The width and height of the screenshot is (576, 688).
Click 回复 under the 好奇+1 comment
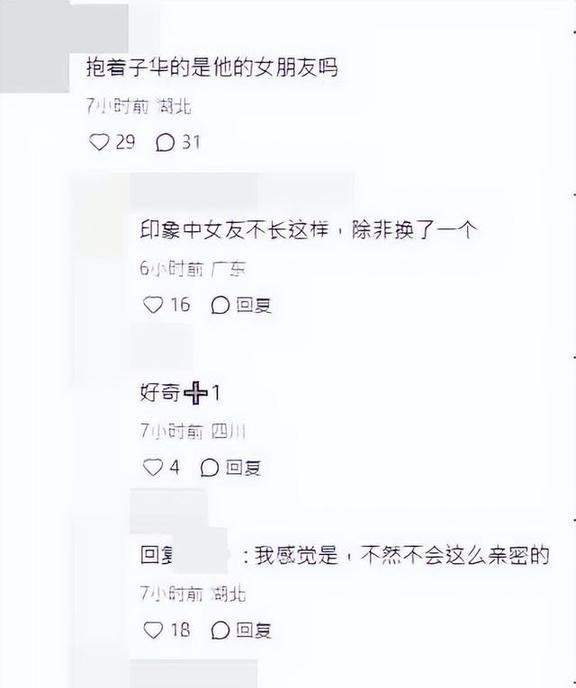coord(243,467)
